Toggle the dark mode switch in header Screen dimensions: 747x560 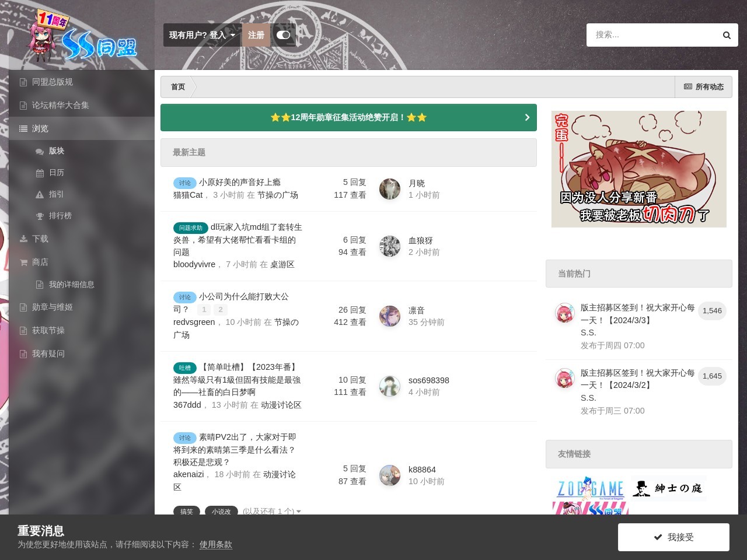tap(283, 35)
